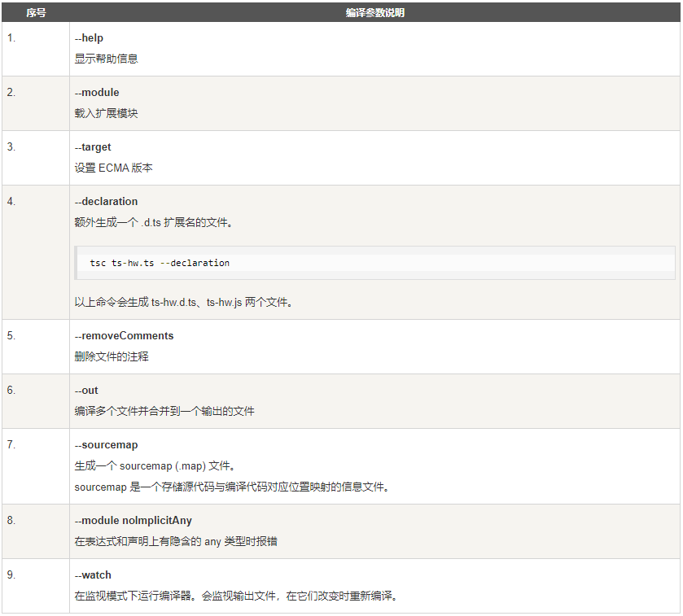Click the 编译参数说明 column header

coord(375,13)
